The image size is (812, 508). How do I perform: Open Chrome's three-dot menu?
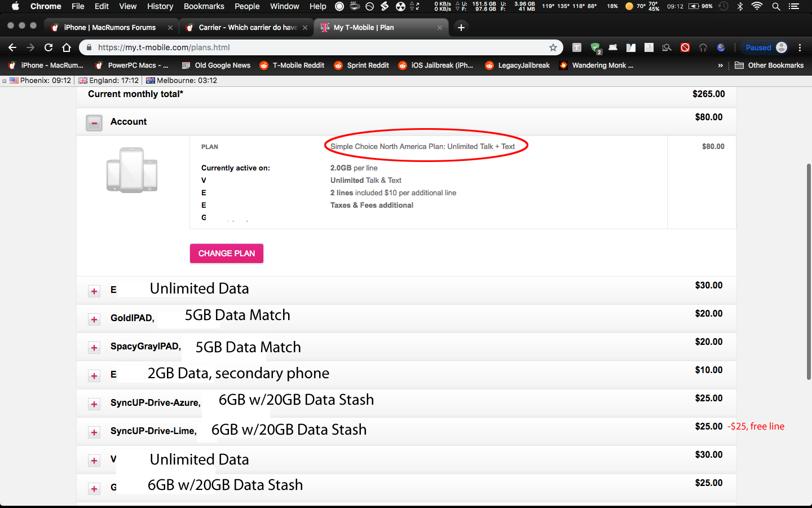[800, 47]
